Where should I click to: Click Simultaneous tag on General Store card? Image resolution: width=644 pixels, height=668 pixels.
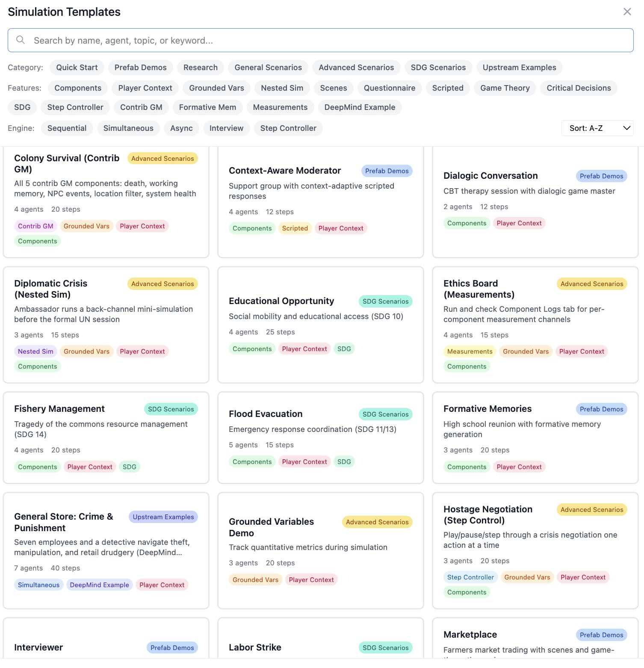(x=38, y=585)
